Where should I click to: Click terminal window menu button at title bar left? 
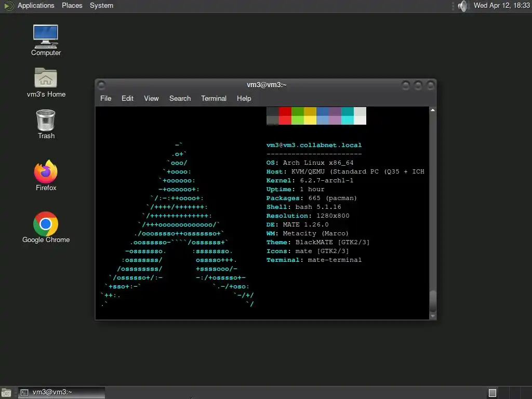pos(101,85)
